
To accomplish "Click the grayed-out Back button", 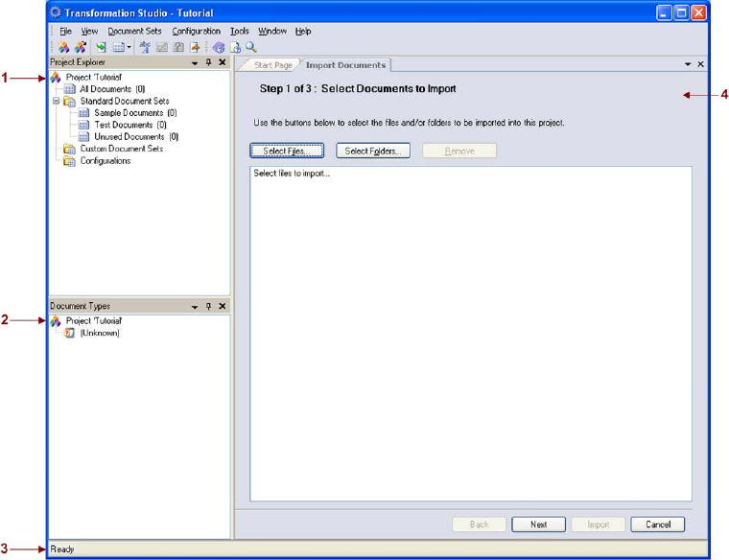I will coord(479,525).
